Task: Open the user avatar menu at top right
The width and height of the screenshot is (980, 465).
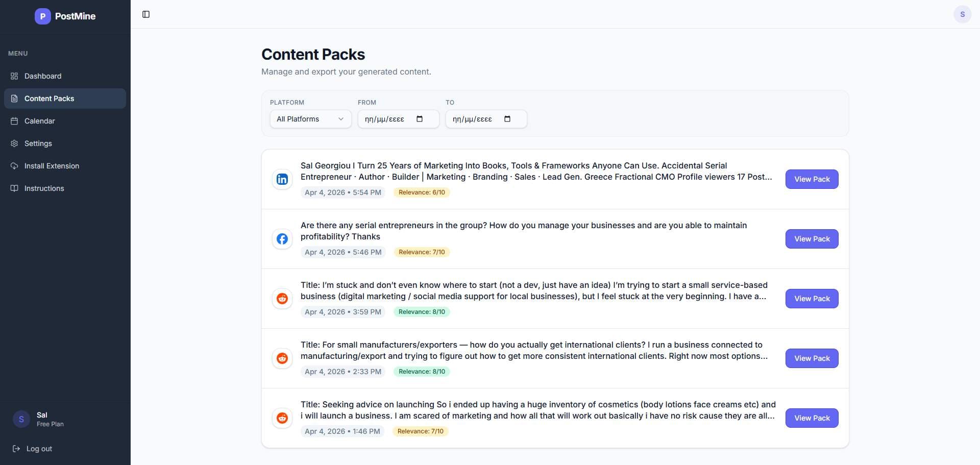Action: 963,14
